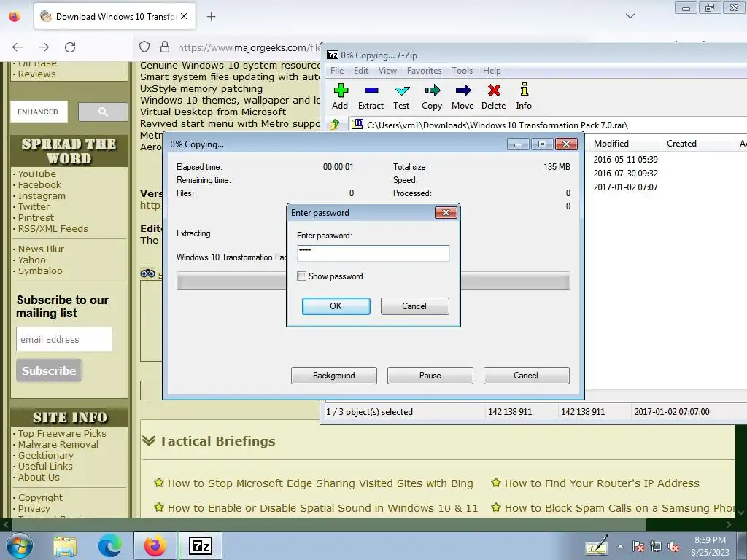Open File Explorer from the taskbar
This screenshot has height=560, width=747.
coord(65,546)
